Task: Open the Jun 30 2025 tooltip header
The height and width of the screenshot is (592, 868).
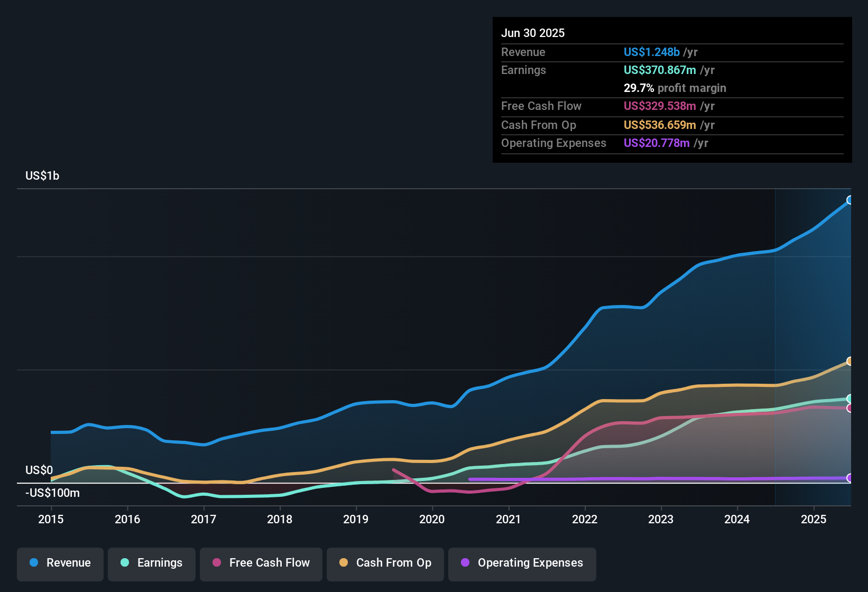Action: click(533, 33)
